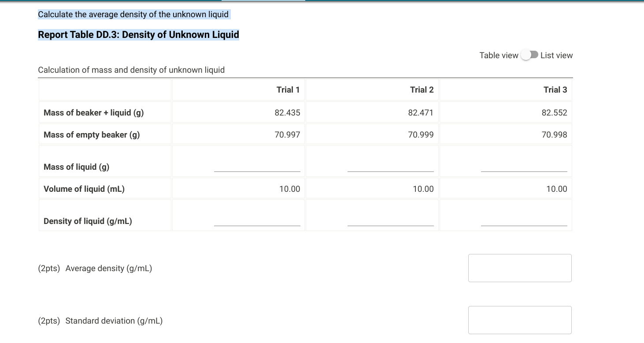Click the highlighted average density instruction text

tap(133, 14)
